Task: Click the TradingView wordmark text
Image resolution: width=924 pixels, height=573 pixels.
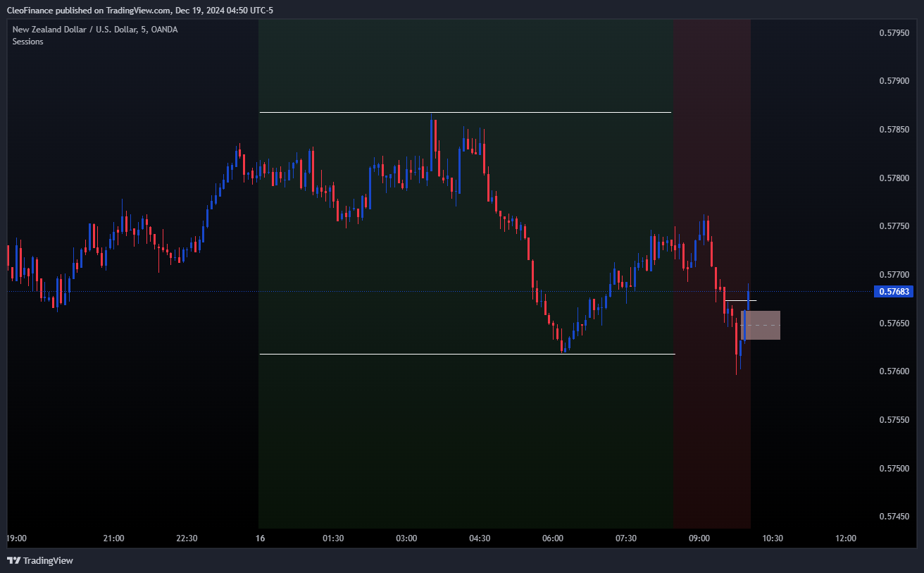Action: 48,561
